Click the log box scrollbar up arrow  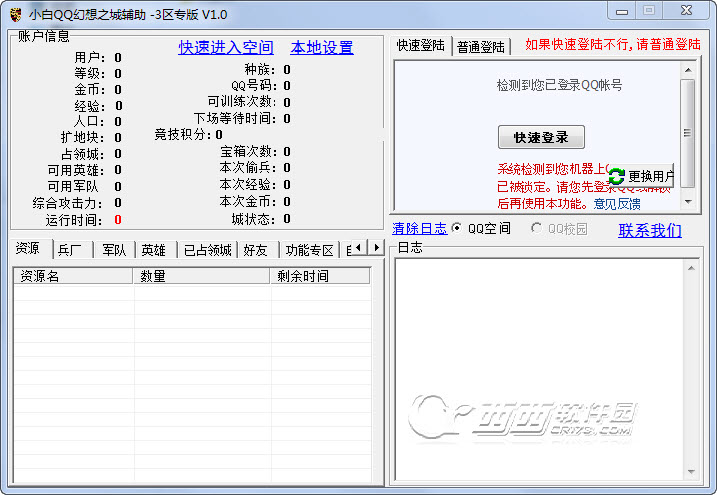(691, 268)
